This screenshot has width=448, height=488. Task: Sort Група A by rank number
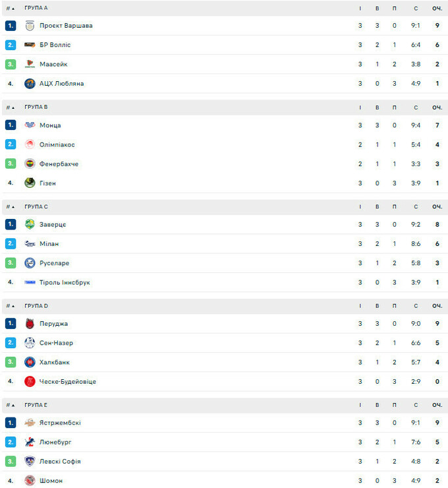(x=11, y=8)
